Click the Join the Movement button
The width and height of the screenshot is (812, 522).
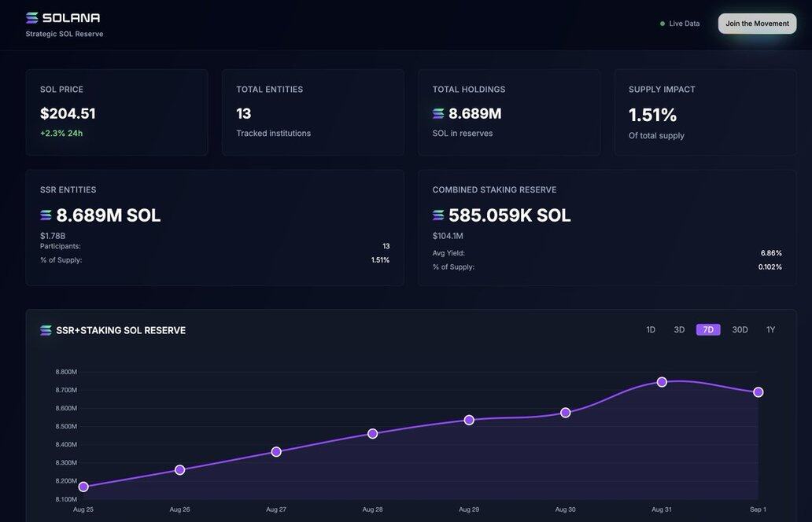[757, 24]
